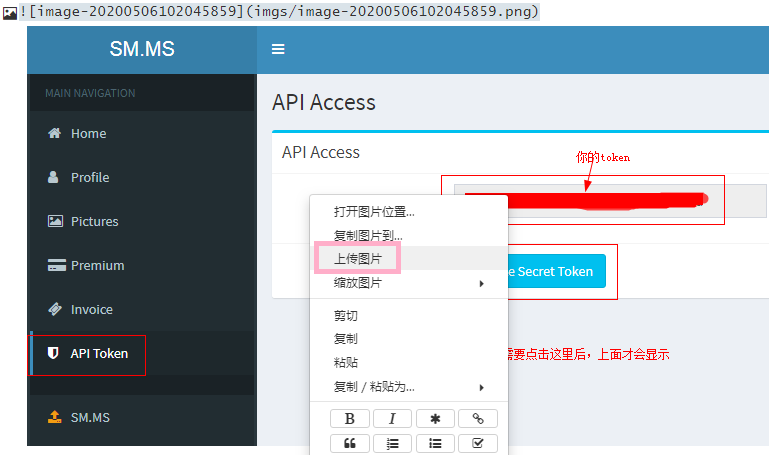This screenshot has width=783, height=455.
Task: Click the API Access panel heading
Action: point(321,152)
